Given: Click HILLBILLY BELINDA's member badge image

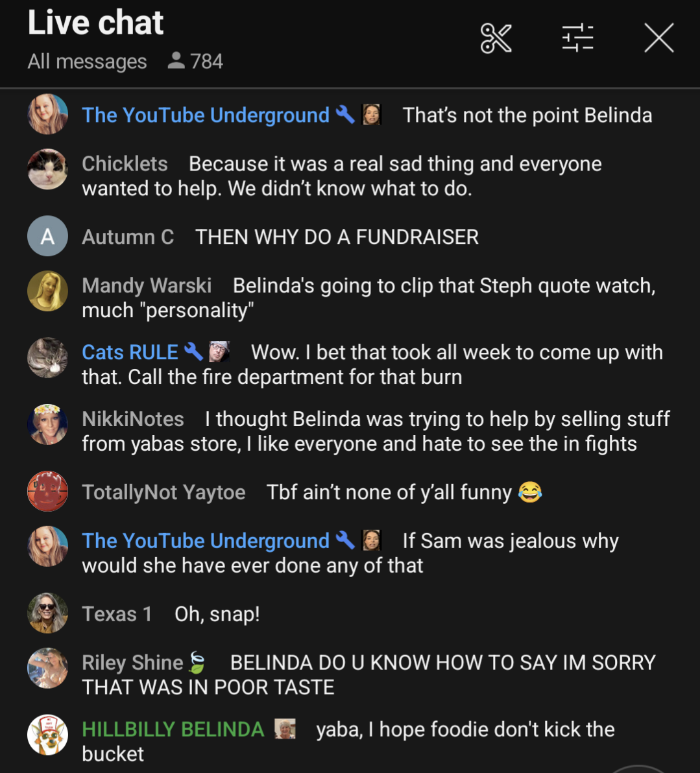Looking at the screenshot, I should coord(285,729).
